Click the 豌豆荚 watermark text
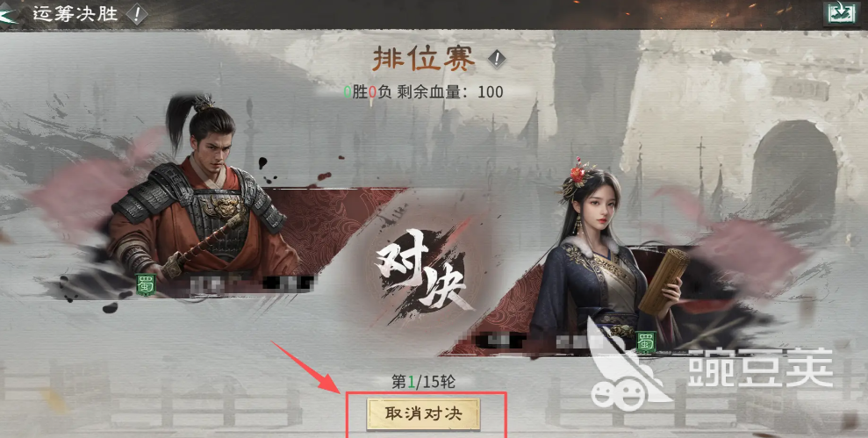Viewport: 868px width, 438px height. pyautogui.click(x=760, y=369)
